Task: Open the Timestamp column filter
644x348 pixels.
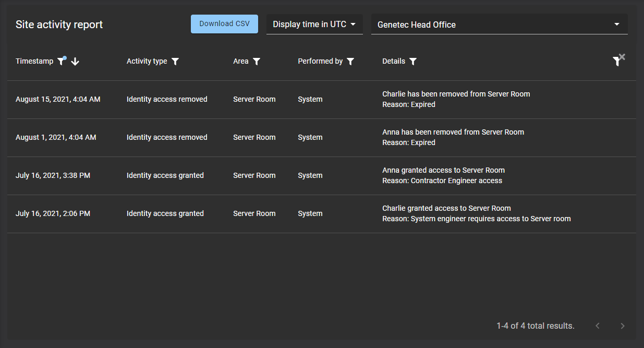Action: click(61, 62)
